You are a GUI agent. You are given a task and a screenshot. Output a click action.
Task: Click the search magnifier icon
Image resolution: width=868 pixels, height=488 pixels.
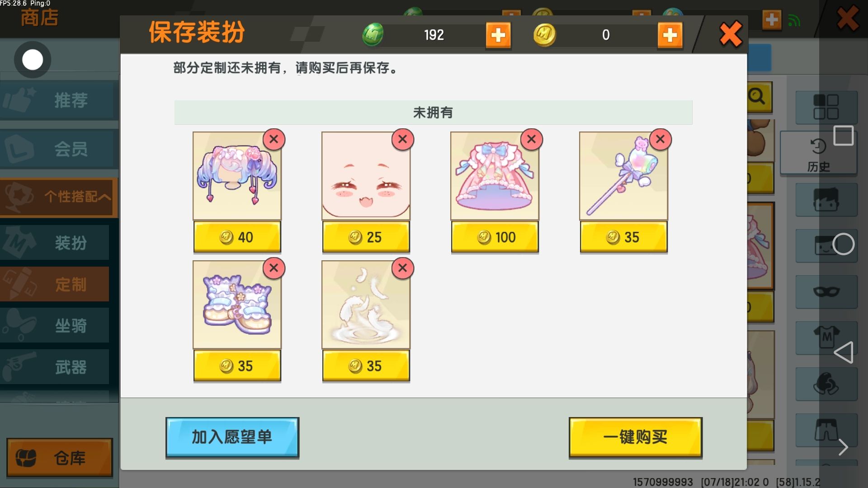(x=758, y=97)
